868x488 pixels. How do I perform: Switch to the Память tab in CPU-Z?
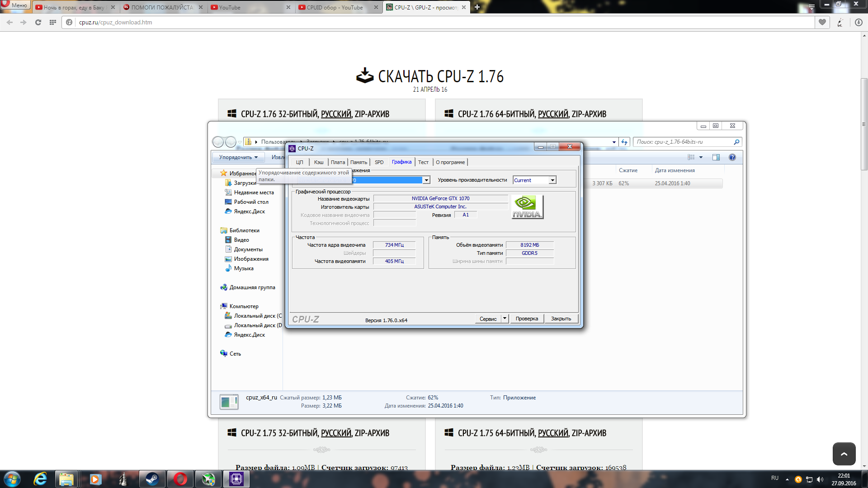359,162
